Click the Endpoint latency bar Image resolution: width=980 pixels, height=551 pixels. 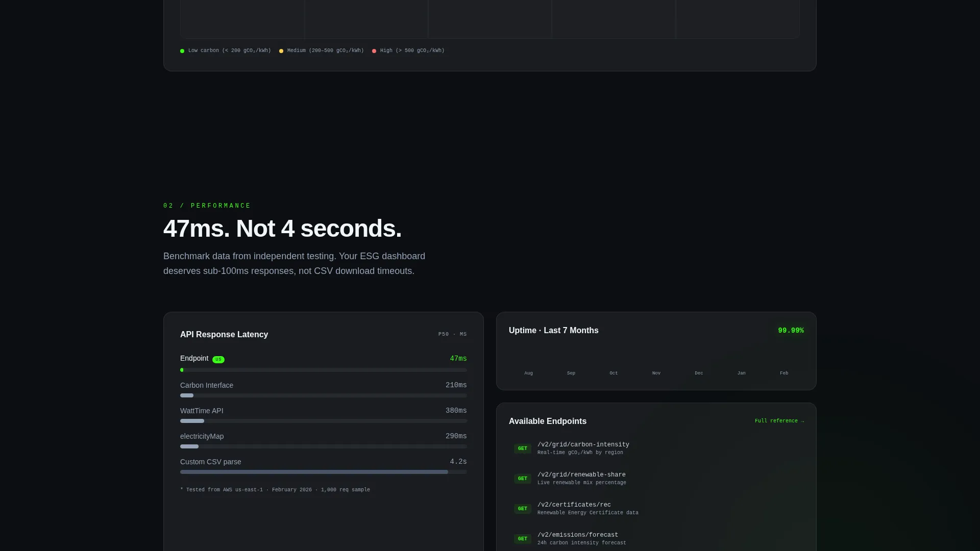(x=324, y=370)
